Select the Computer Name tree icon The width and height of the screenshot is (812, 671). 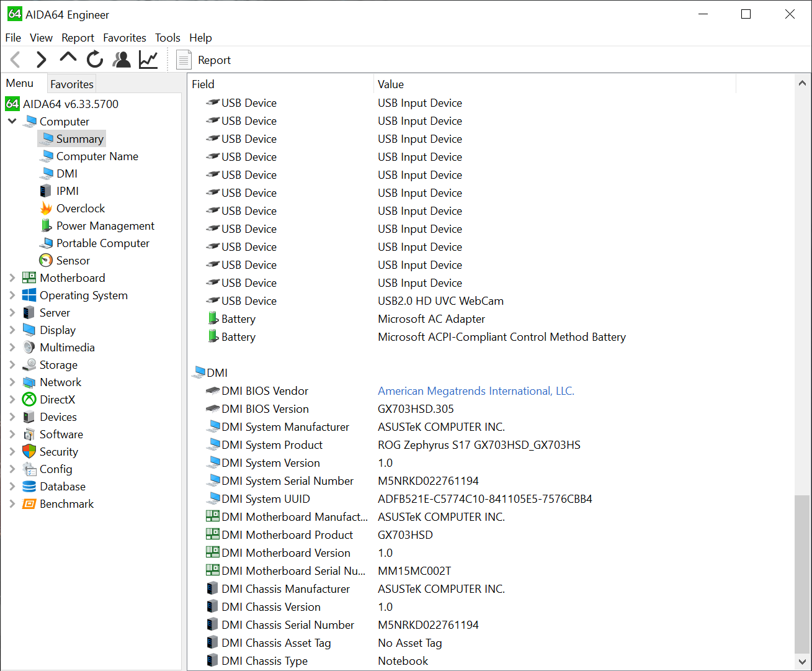47,156
